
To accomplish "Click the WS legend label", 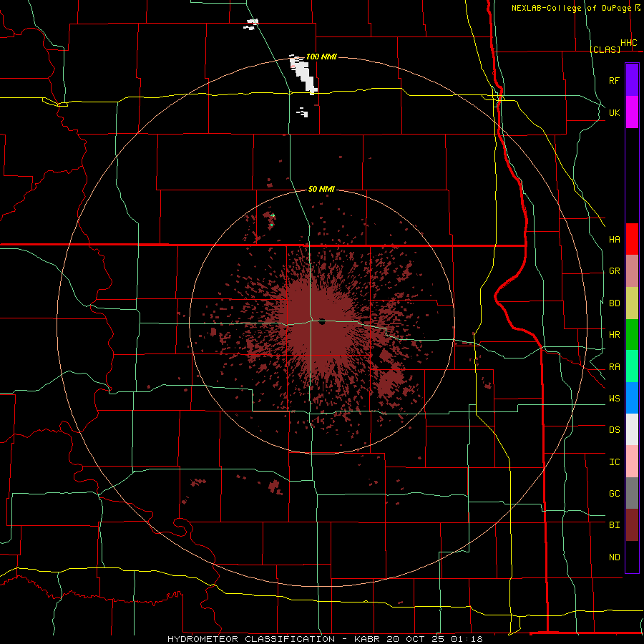I will [615, 398].
